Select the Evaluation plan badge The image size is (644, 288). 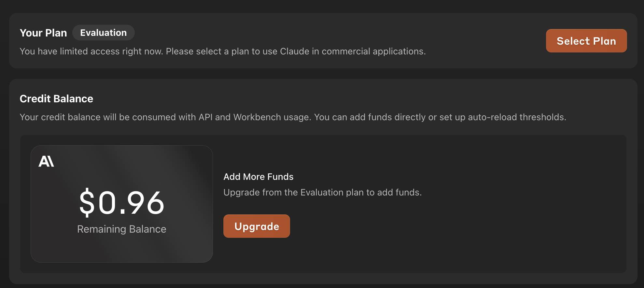coord(103,33)
